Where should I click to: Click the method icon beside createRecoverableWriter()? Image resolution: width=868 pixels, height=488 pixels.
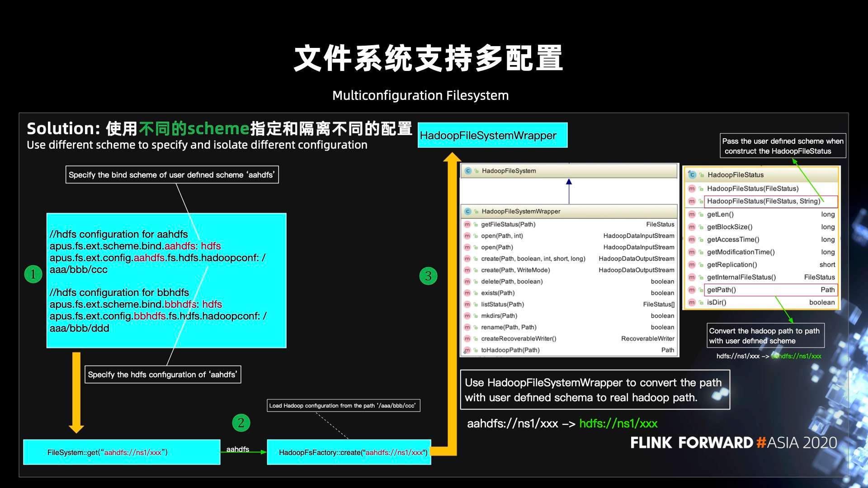tap(467, 338)
